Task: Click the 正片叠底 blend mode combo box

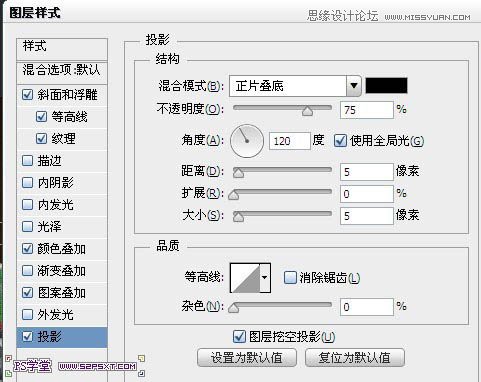Action: coord(295,86)
